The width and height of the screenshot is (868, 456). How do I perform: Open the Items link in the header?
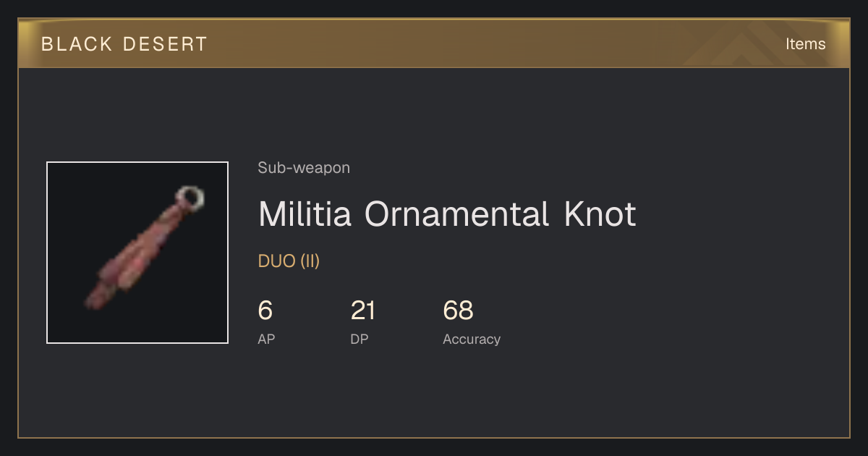click(x=805, y=43)
